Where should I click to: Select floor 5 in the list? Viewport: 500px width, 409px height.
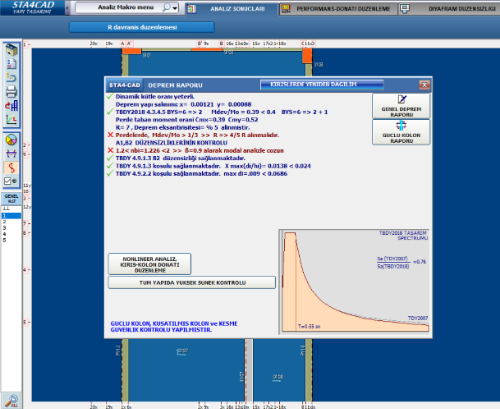12,240
